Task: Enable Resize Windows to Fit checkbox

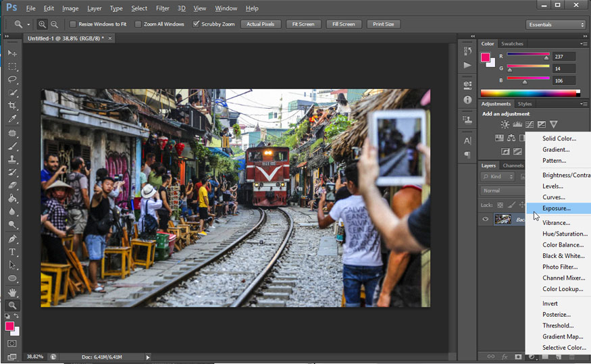Action: [x=73, y=24]
